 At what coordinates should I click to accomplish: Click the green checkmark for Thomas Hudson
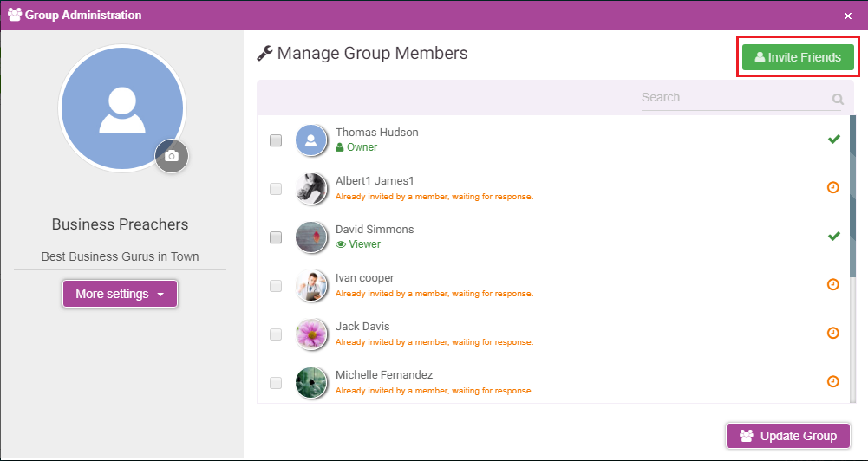(833, 140)
